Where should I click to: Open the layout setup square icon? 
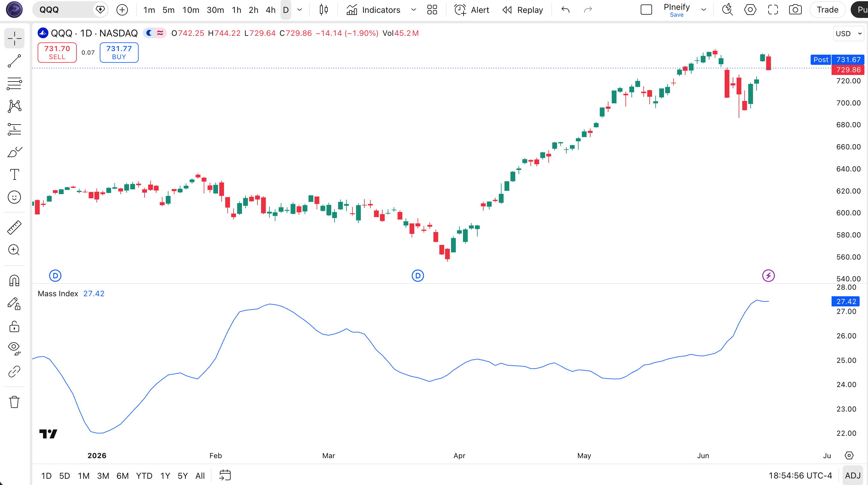(x=646, y=10)
